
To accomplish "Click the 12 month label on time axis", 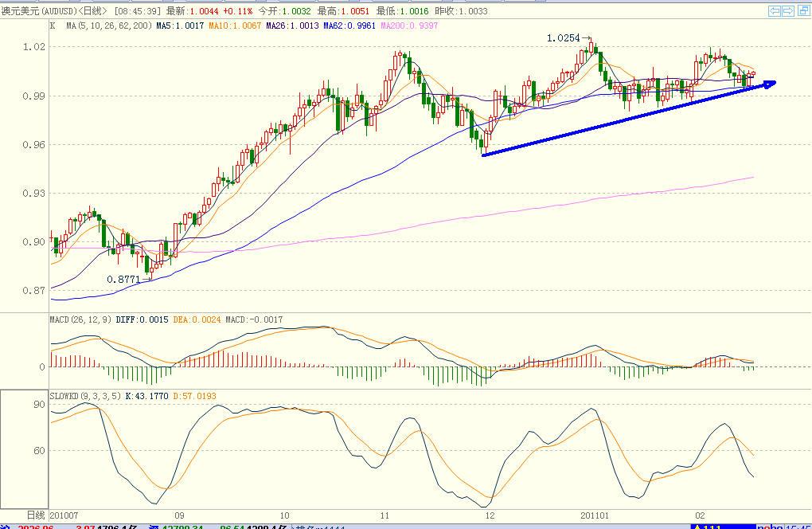I will coord(490,515).
